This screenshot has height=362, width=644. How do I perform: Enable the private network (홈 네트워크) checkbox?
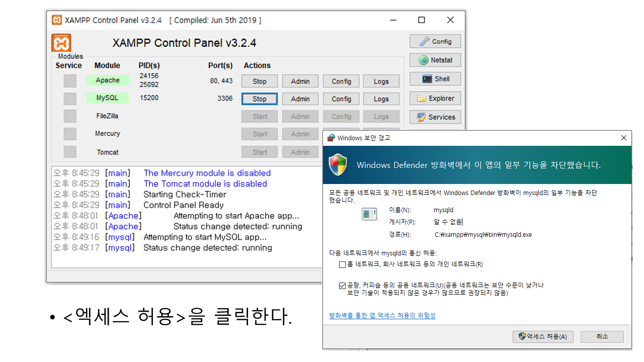tap(343, 264)
